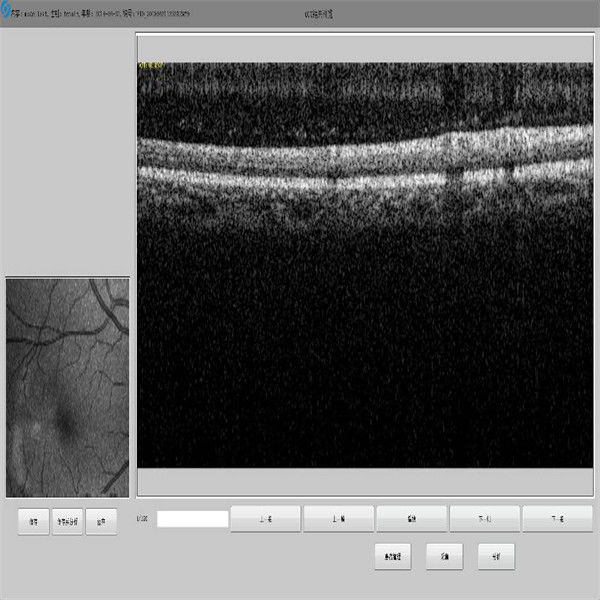Click the patient info text in title bar
600x600 pixels.
(101, 14)
